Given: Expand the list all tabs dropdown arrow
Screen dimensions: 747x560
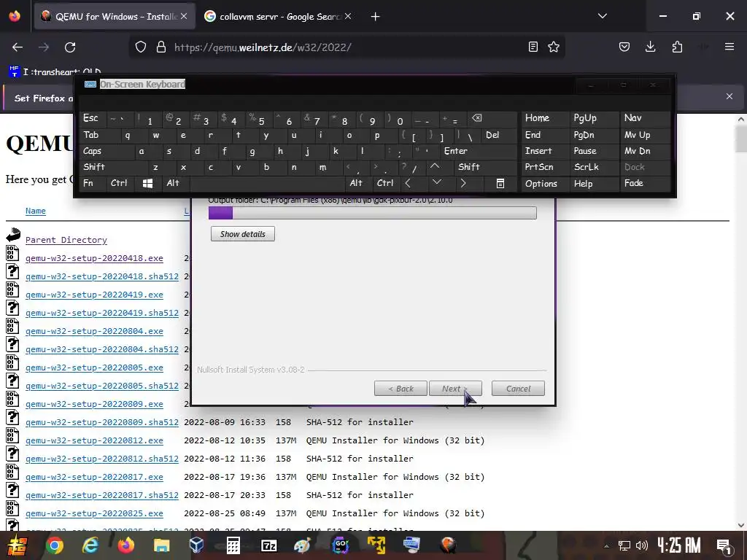Looking at the screenshot, I should [x=603, y=16].
